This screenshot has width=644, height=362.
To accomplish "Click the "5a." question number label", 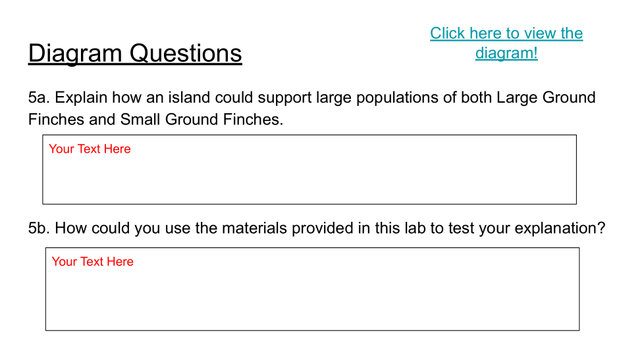I will tap(39, 98).
